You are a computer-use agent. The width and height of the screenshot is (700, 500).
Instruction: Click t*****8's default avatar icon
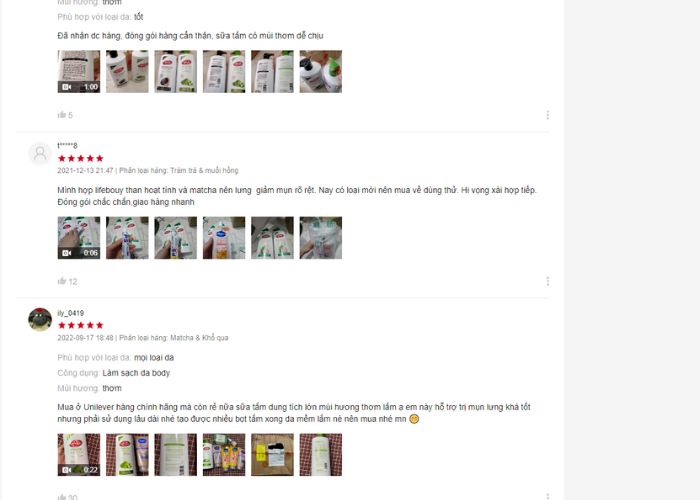pos(40,154)
